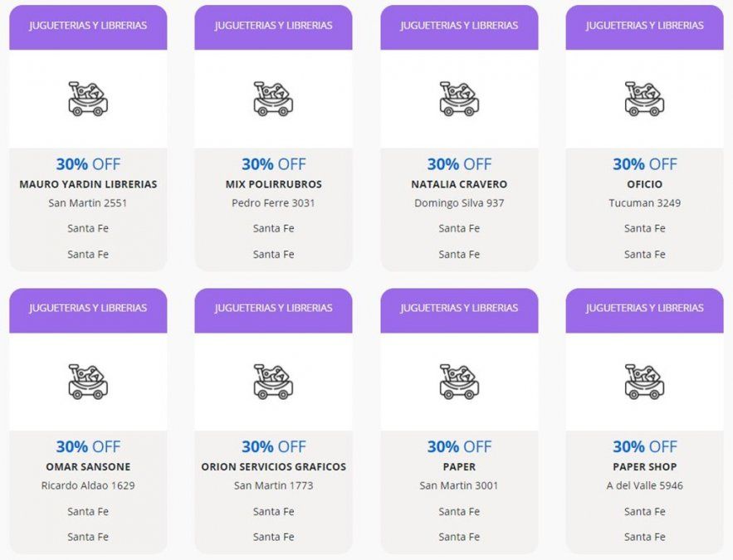Click the address San Martin 3001
The image size is (733, 560).
point(459,486)
